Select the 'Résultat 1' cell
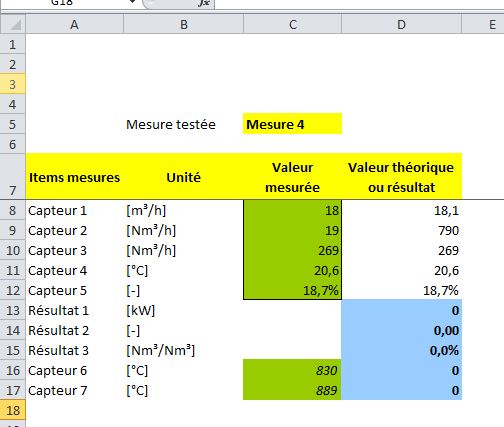This screenshot has width=504, height=427. pyautogui.click(x=74, y=310)
